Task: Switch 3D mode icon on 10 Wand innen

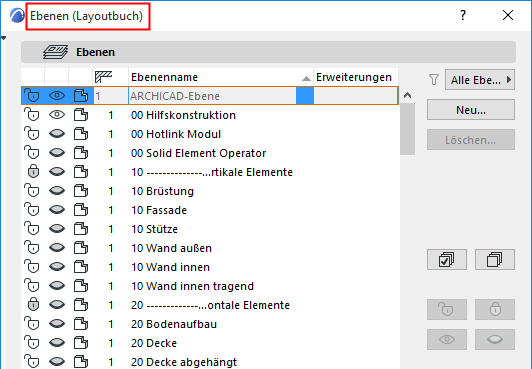Action: (x=81, y=267)
